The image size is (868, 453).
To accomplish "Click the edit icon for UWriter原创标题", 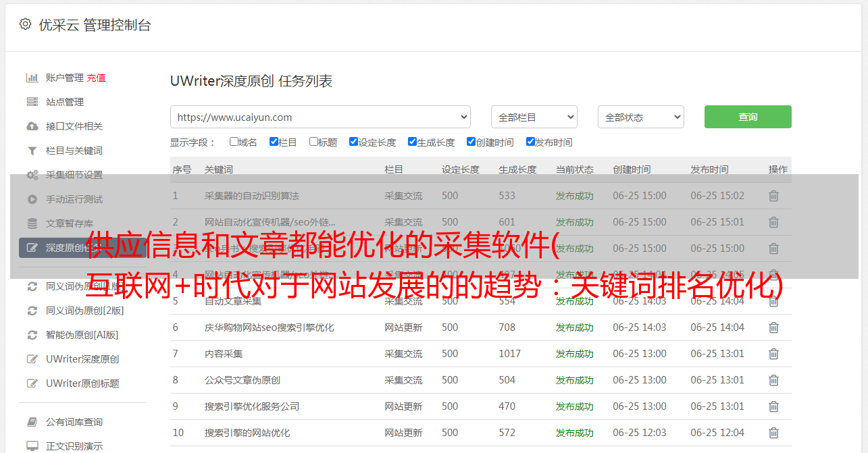I will 32,383.
